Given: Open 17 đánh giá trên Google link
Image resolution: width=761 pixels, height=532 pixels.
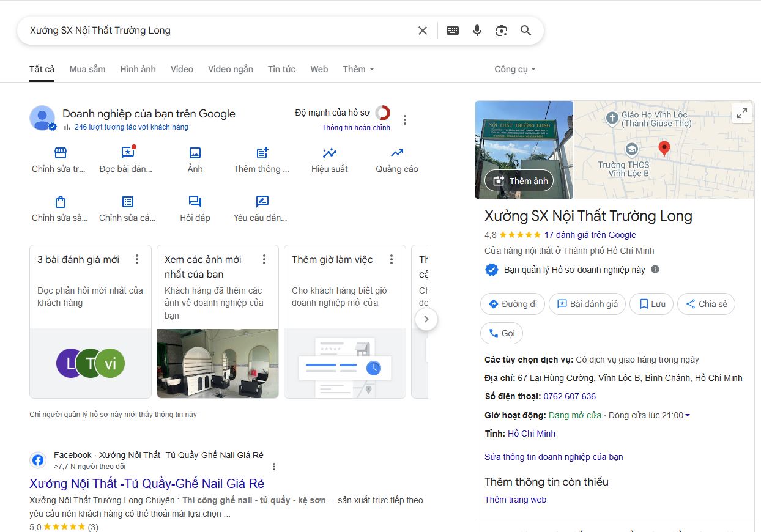Looking at the screenshot, I should click(x=590, y=235).
